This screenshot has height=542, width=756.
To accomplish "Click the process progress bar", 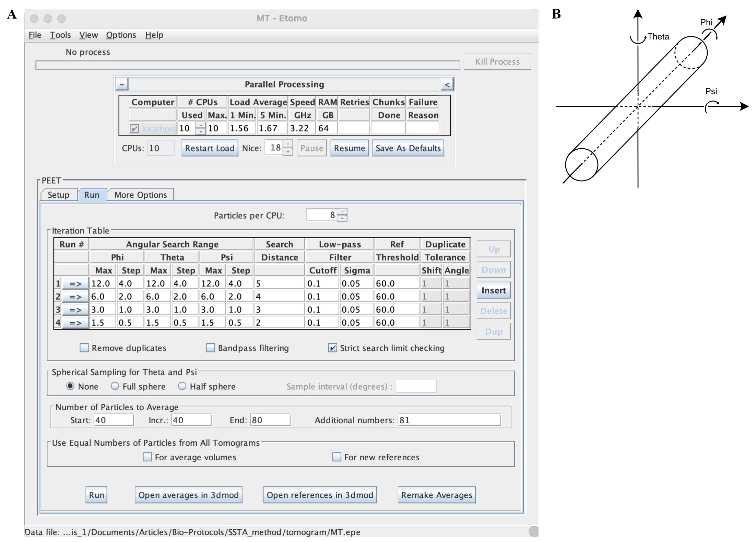I will (248, 65).
